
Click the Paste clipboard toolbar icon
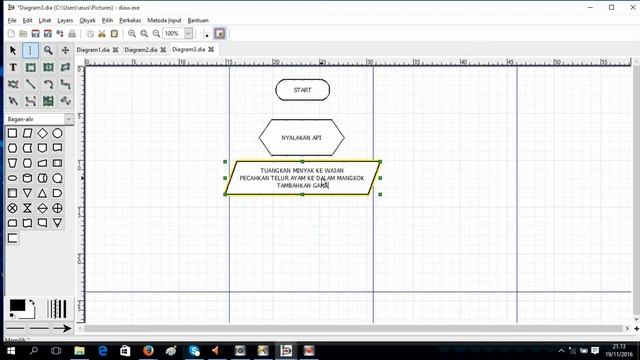[x=114, y=33]
